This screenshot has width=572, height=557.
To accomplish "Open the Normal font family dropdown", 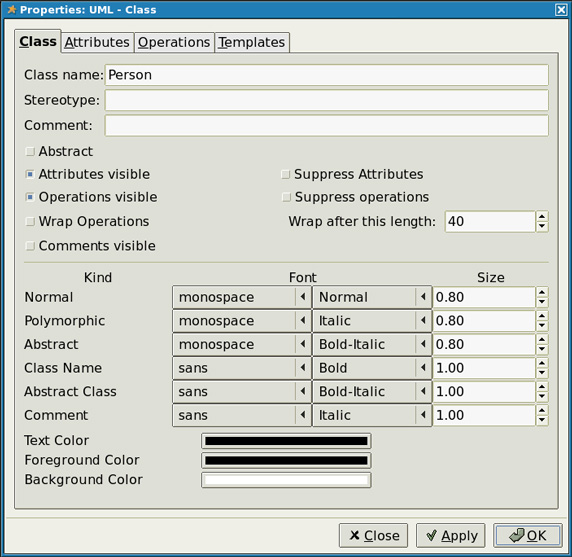I will tap(242, 297).
